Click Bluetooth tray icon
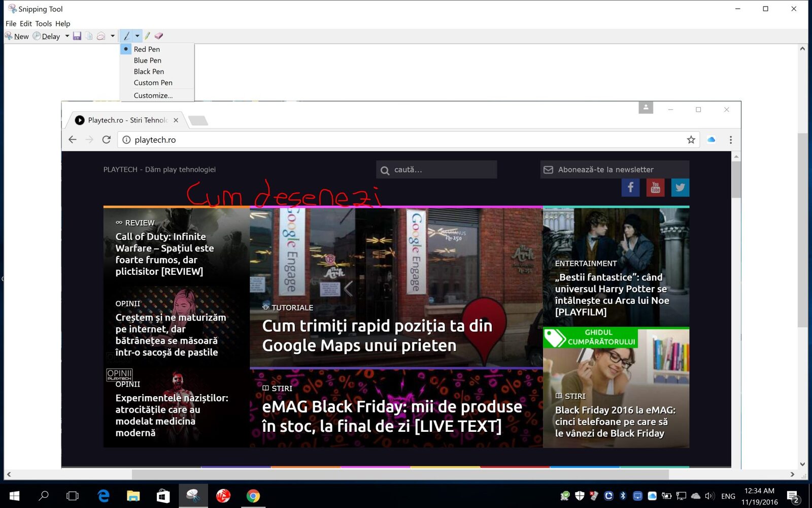Image resolution: width=812 pixels, height=508 pixels. (x=623, y=496)
